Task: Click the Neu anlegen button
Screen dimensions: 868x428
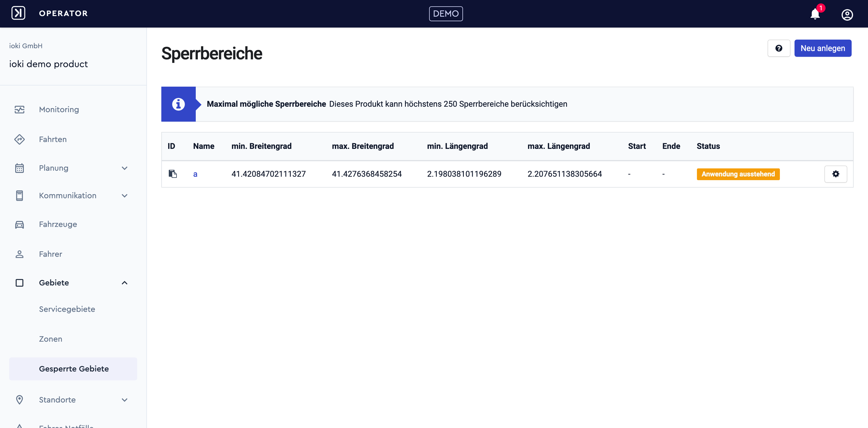Action: (x=823, y=48)
